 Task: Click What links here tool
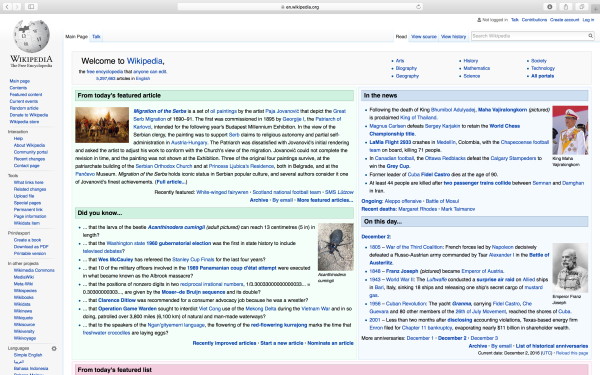29,183
